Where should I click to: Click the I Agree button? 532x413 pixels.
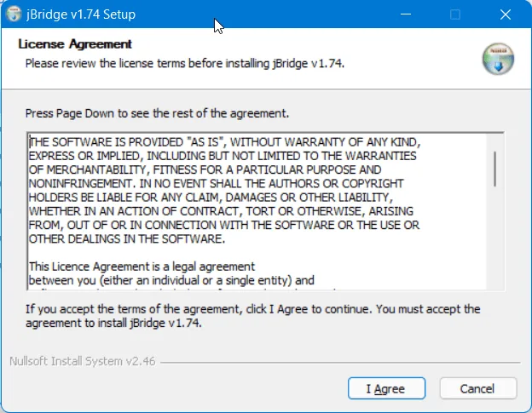coord(386,388)
